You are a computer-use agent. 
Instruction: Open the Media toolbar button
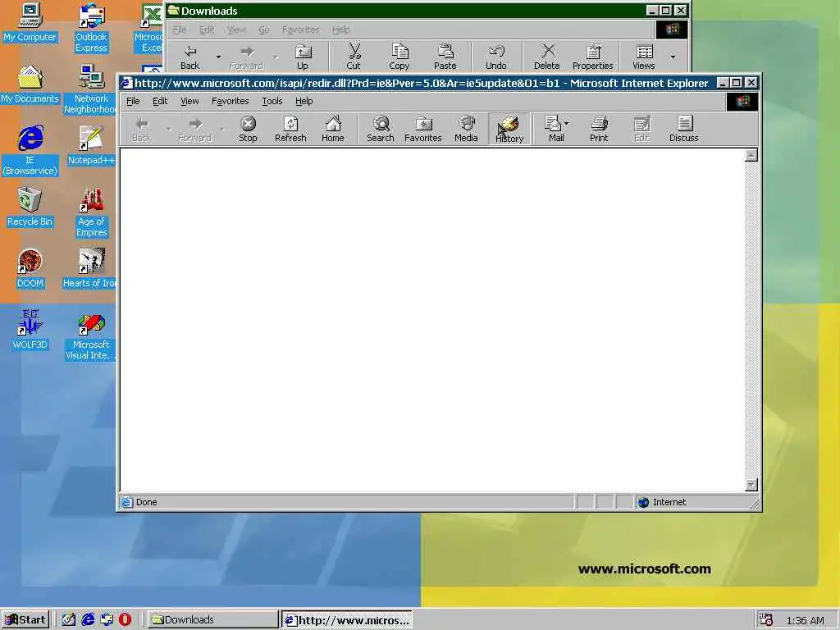[466, 129]
